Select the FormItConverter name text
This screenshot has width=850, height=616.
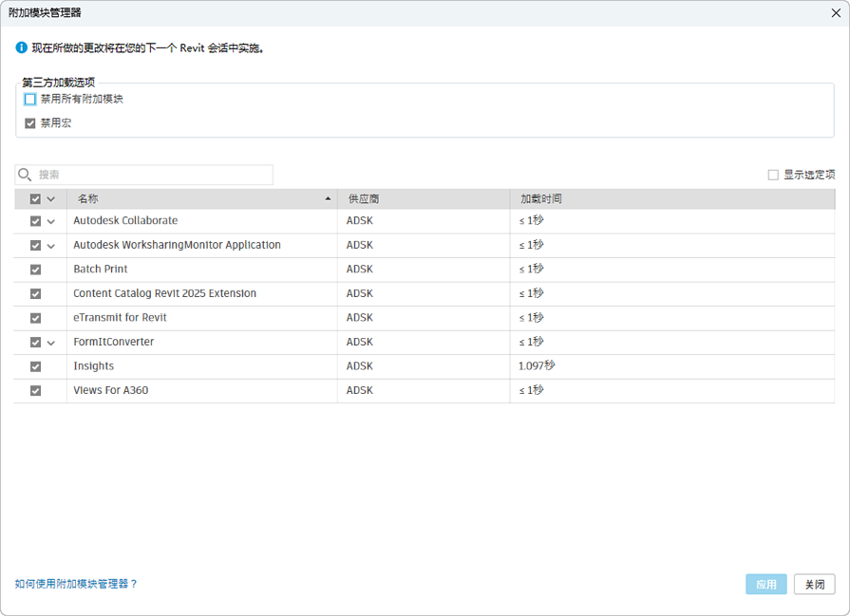(114, 342)
